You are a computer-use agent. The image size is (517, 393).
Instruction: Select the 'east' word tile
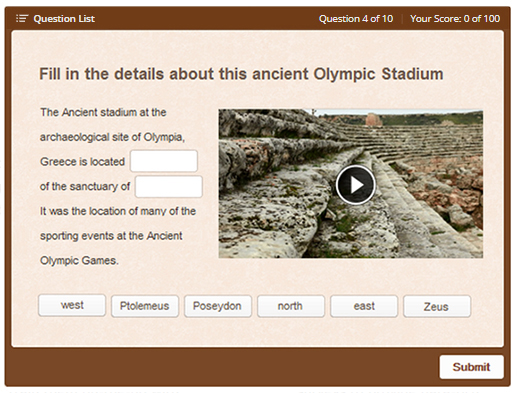pyautogui.click(x=364, y=306)
